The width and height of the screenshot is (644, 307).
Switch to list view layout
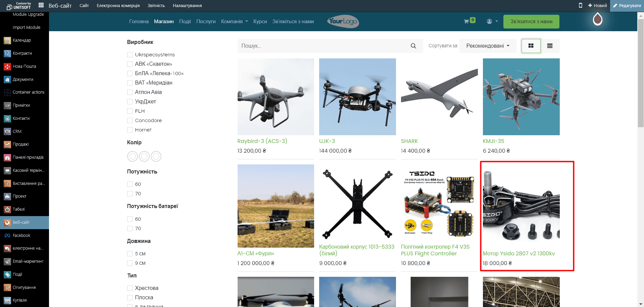(550, 46)
